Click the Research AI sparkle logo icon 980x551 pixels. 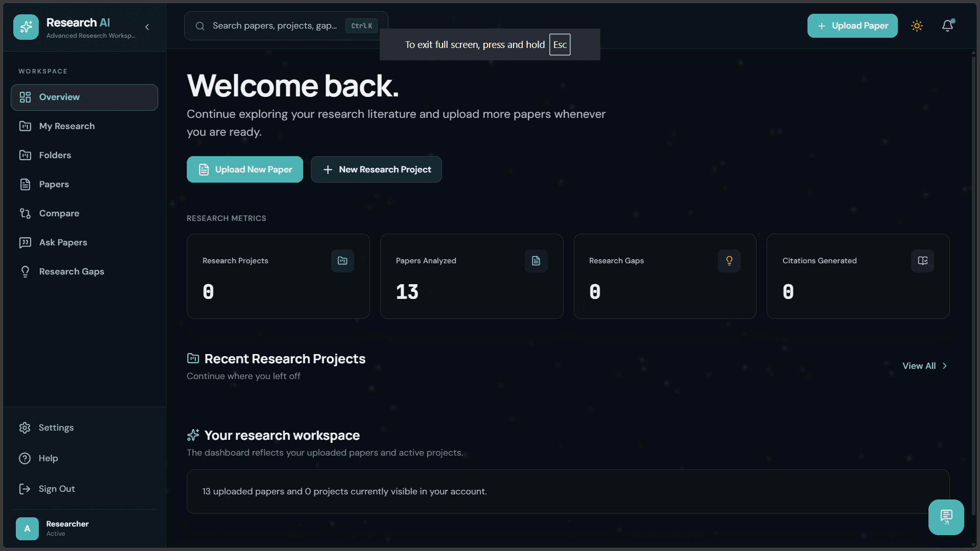point(26,27)
